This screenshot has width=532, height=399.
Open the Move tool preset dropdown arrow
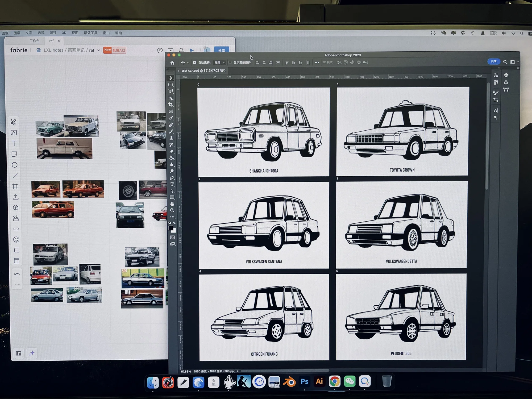point(188,63)
